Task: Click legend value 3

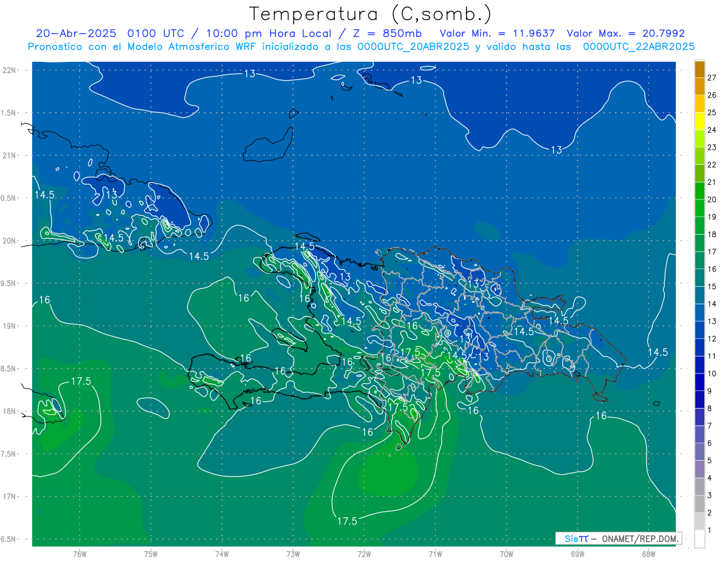Action: click(x=710, y=495)
